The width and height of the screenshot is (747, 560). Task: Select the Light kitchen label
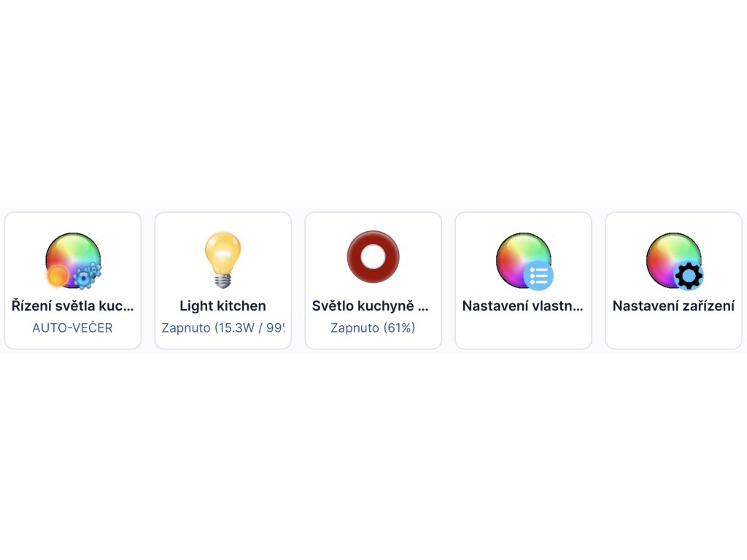223,306
